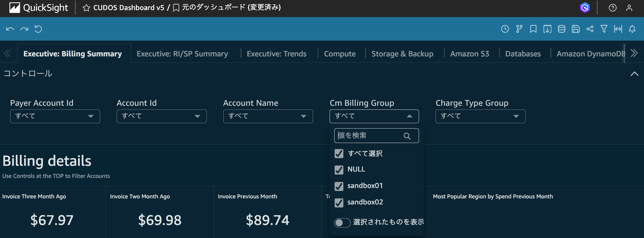Click the search magnifier in 値を検索 box
The width and height of the screenshot is (644, 238).
tap(407, 136)
